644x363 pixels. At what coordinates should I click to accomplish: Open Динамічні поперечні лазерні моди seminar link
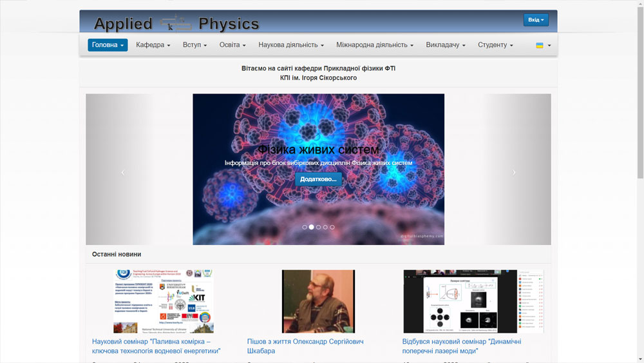click(x=462, y=346)
